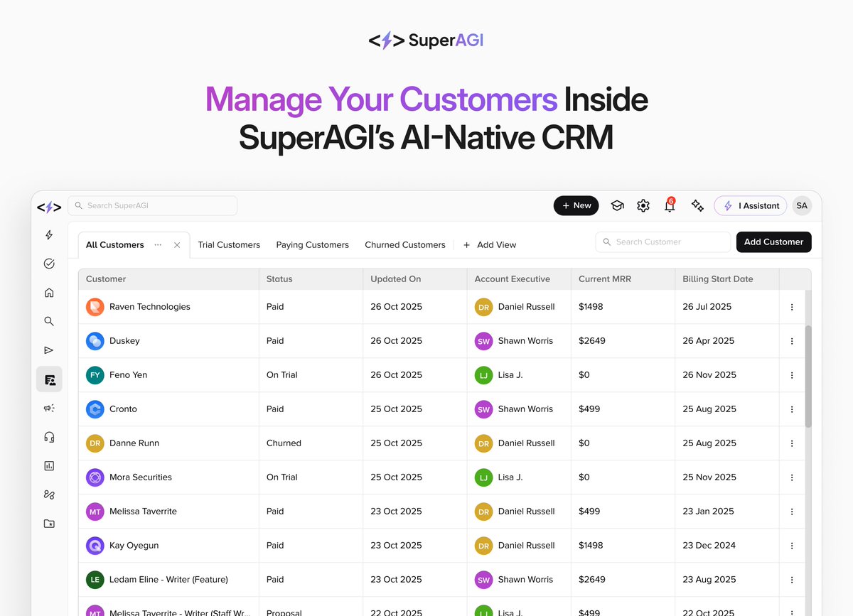This screenshot has height=616, width=853.
Task: Open the starred folder sidebar icon
Action: click(x=49, y=524)
